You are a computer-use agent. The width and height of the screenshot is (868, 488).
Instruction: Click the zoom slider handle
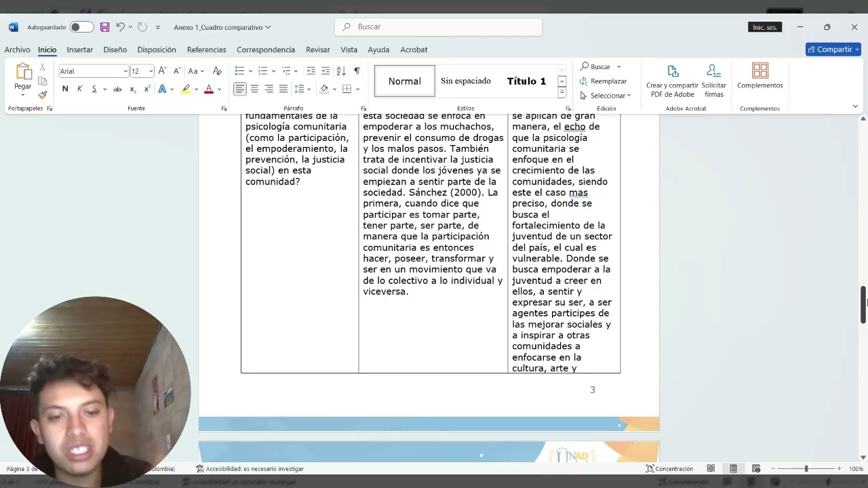pyautogui.click(x=806, y=468)
